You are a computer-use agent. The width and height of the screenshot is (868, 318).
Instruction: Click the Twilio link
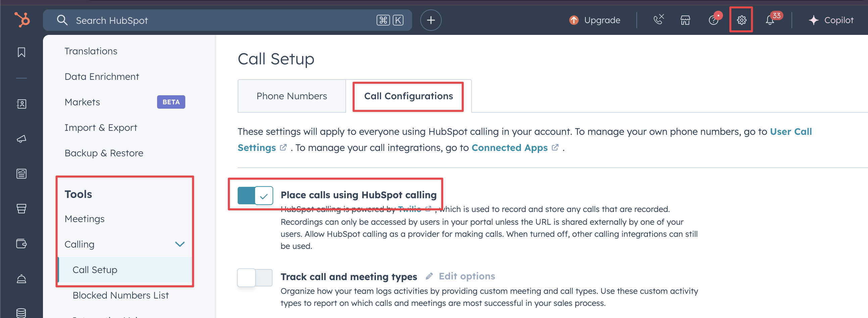(x=409, y=209)
